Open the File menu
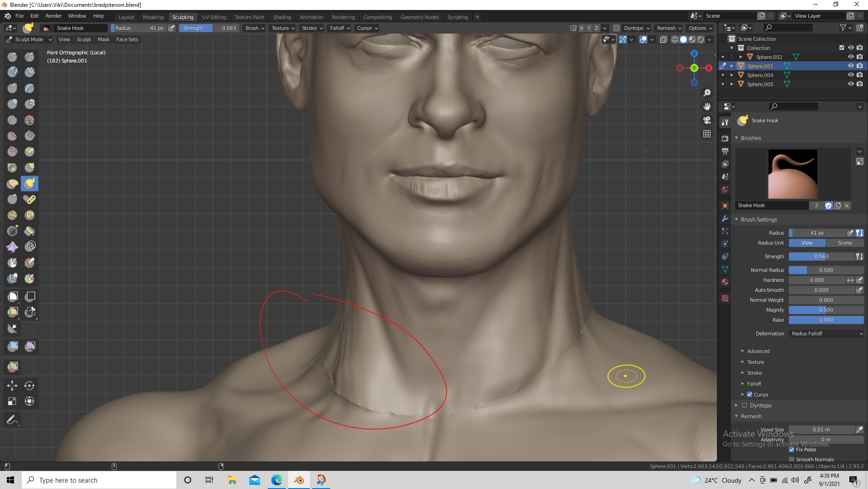The image size is (868, 489). click(x=19, y=16)
